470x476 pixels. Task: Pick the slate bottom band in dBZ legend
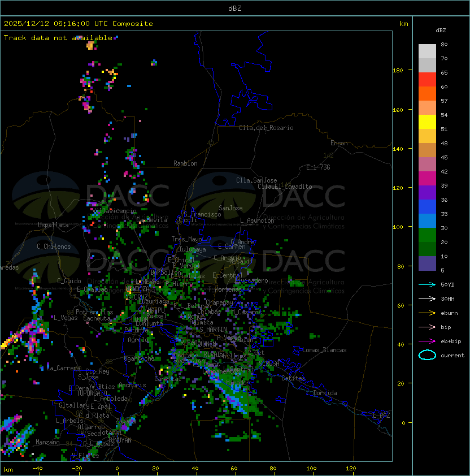(427, 263)
